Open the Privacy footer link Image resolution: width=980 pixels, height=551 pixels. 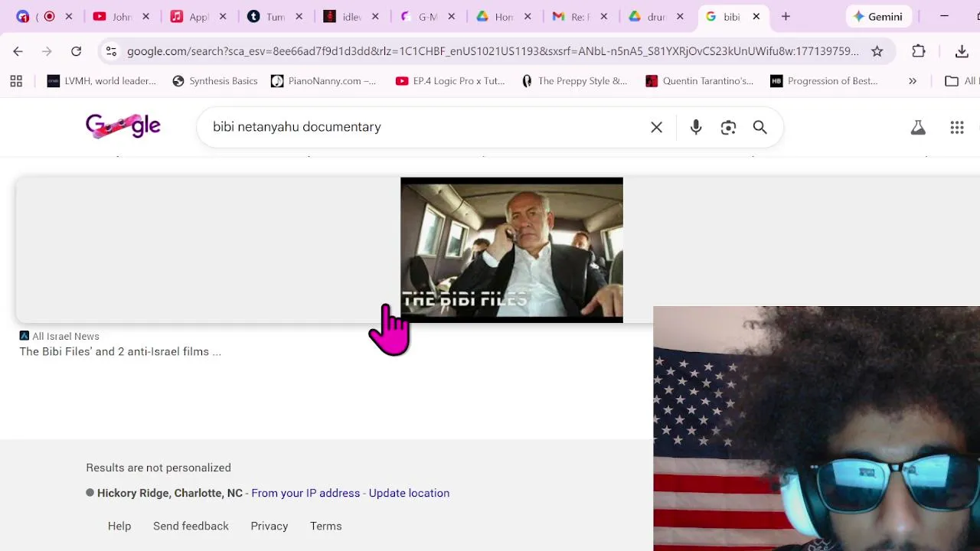click(269, 527)
